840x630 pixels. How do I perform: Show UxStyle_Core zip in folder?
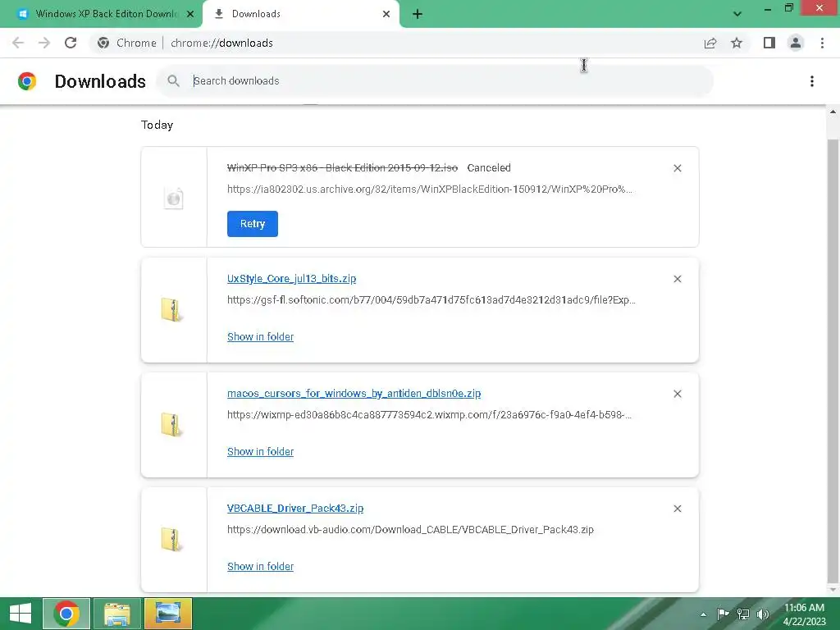[x=260, y=336]
